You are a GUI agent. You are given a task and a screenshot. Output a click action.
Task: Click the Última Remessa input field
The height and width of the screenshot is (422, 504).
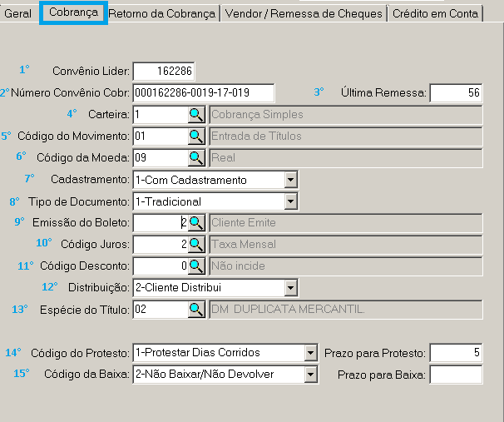[x=456, y=92]
